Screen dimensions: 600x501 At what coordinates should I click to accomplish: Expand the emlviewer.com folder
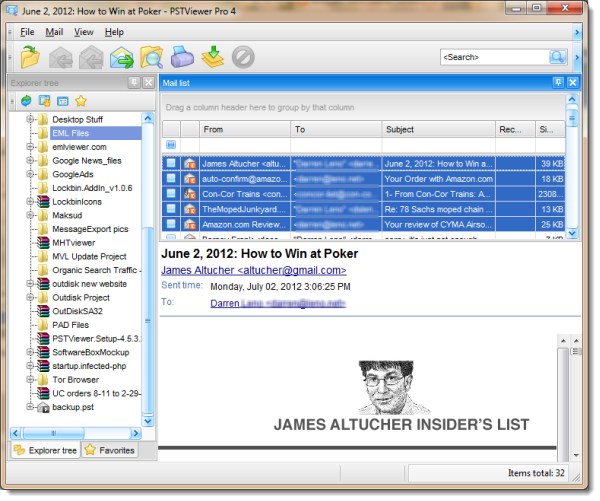(x=30, y=147)
